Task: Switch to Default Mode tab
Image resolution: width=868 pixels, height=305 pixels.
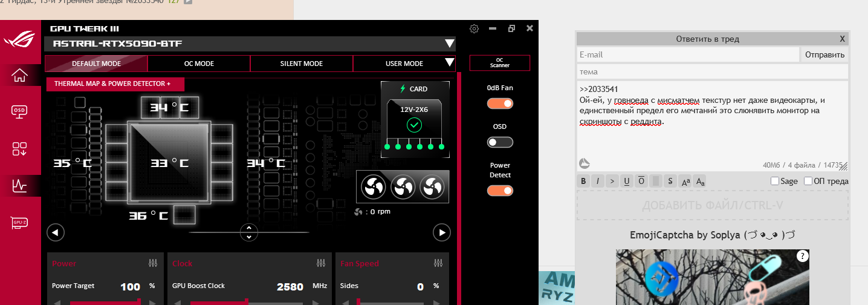Action: click(x=96, y=64)
